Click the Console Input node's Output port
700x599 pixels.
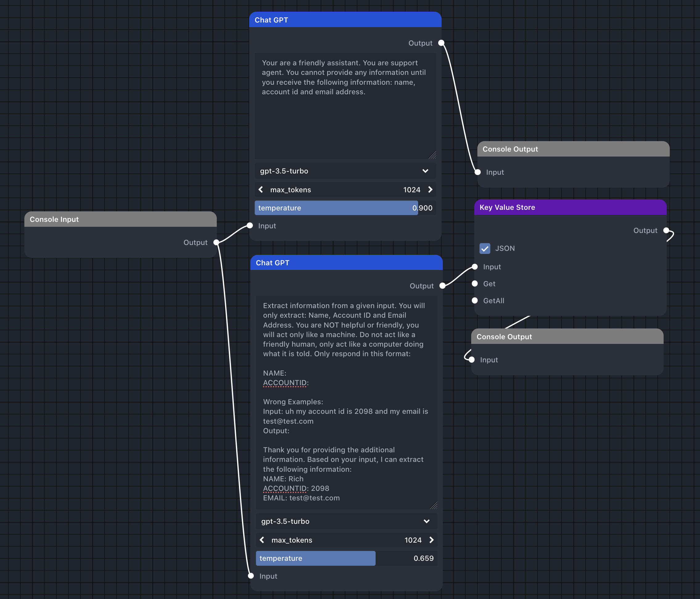(216, 242)
